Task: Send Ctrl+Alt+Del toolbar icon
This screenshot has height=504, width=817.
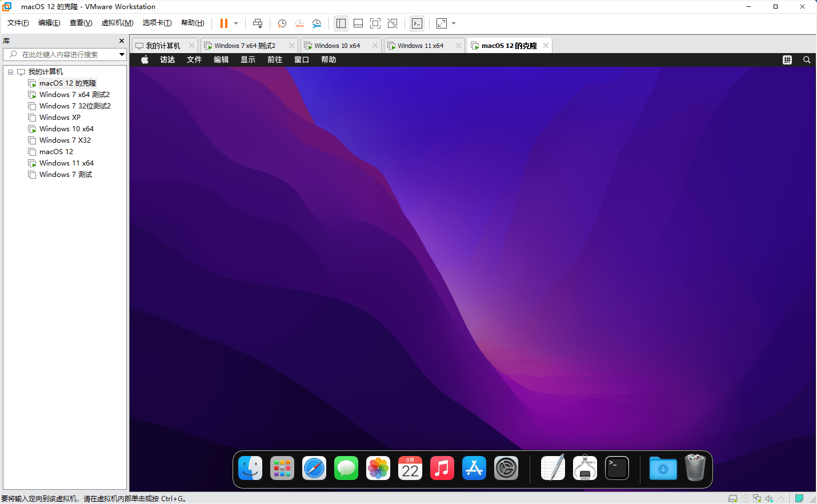Action: tap(258, 23)
